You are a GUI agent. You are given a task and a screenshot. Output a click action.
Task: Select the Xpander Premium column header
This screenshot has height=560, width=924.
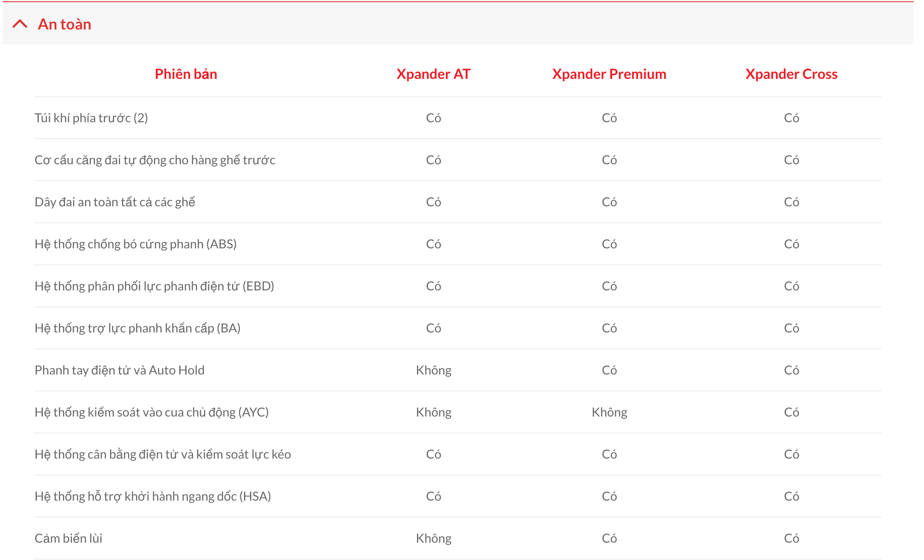pyautogui.click(x=609, y=74)
